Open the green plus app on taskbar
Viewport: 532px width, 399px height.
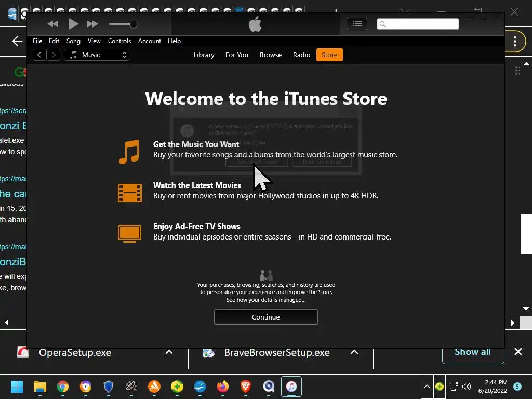(x=177, y=387)
